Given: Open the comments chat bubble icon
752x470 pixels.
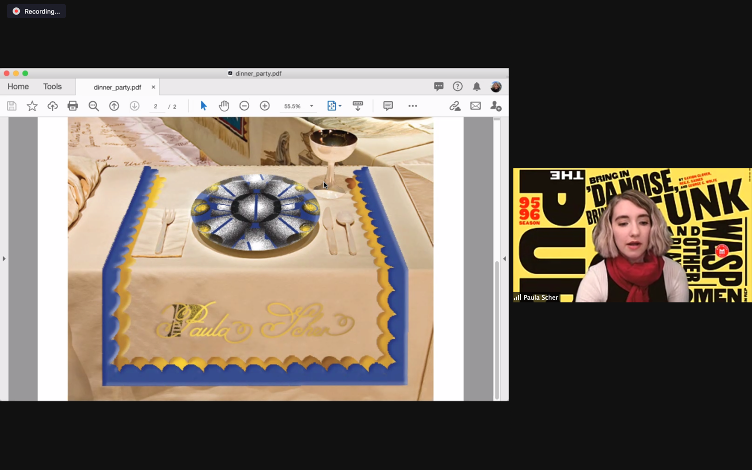Looking at the screenshot, I should (439, 86).
